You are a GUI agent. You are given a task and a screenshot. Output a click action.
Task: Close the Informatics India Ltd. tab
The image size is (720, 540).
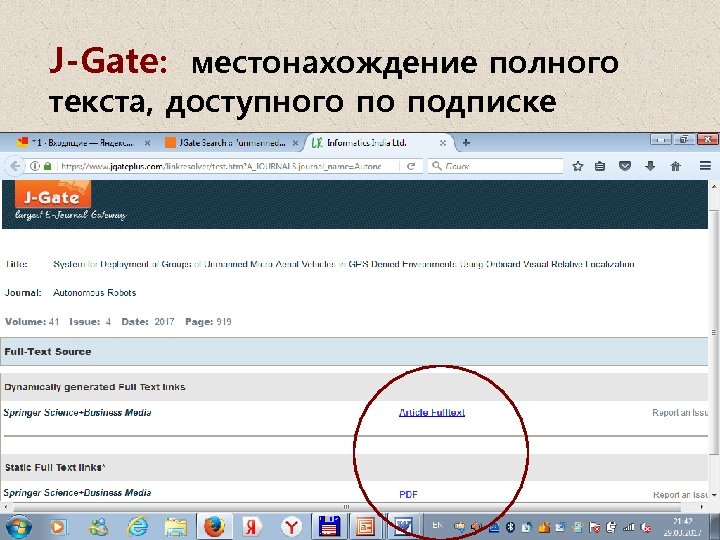[443, 143]
